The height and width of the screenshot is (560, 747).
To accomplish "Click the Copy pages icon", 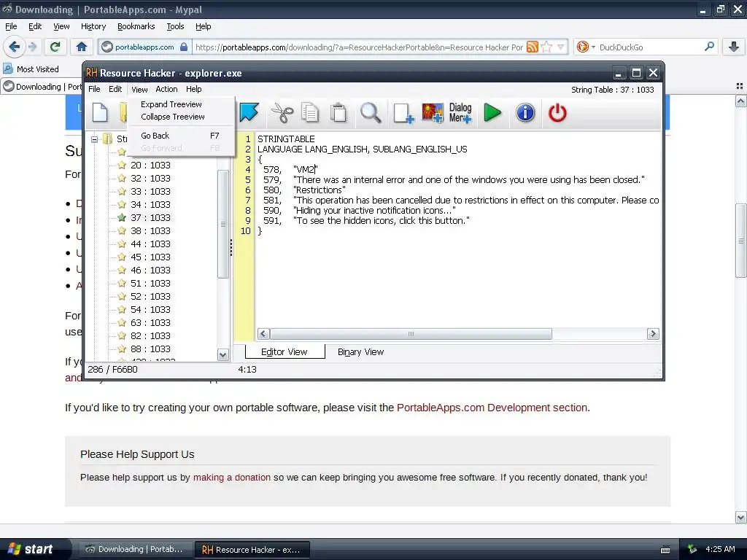I will pos(309,113).
